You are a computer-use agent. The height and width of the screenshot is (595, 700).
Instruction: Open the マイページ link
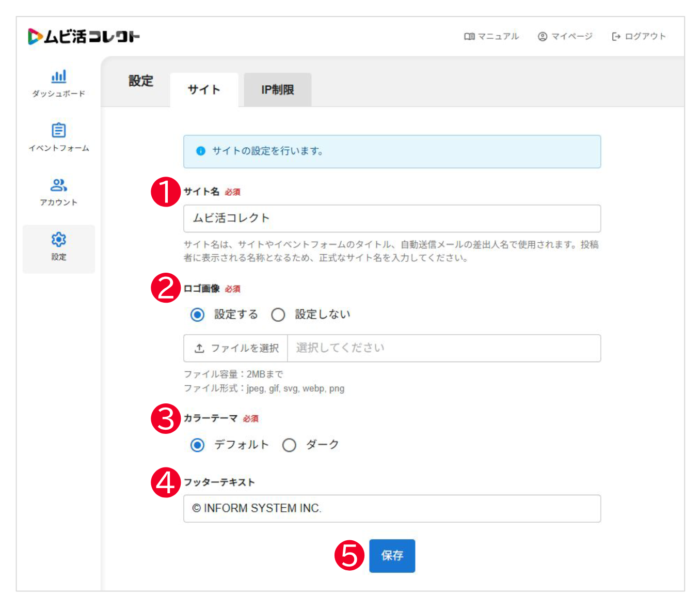(x=565, y=37)
